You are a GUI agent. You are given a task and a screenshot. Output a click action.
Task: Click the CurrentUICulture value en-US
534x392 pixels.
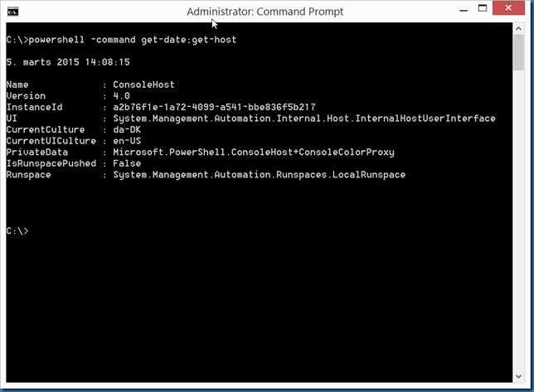point(127,141)
